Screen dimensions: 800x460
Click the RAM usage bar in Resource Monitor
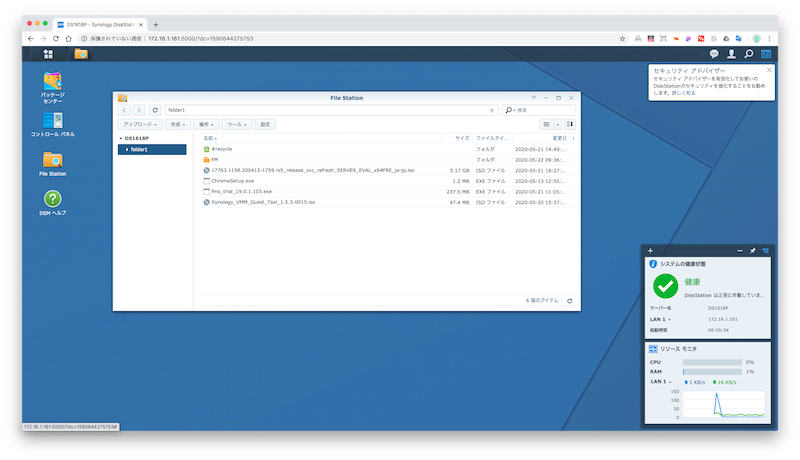click(712, 372)
